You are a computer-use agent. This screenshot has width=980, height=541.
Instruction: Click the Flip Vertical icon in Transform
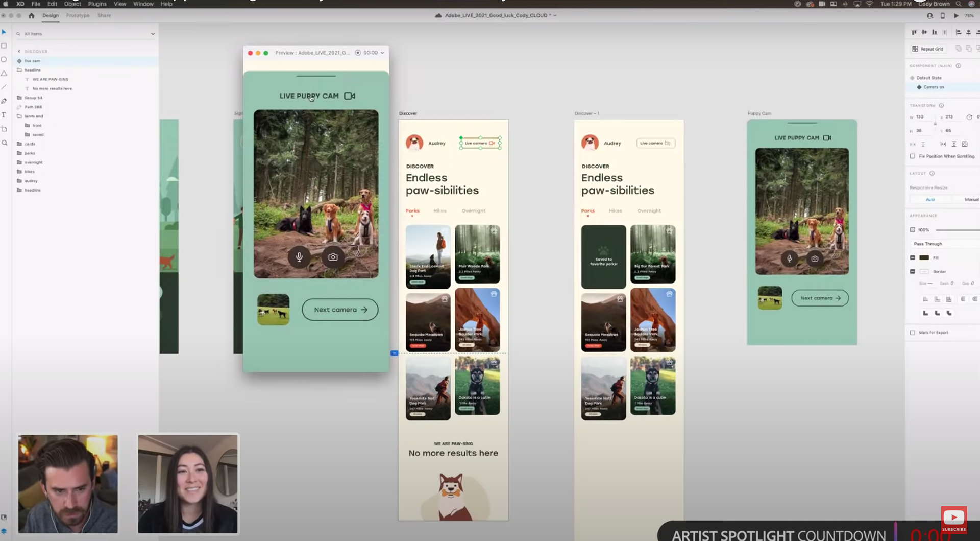point(923,144)
